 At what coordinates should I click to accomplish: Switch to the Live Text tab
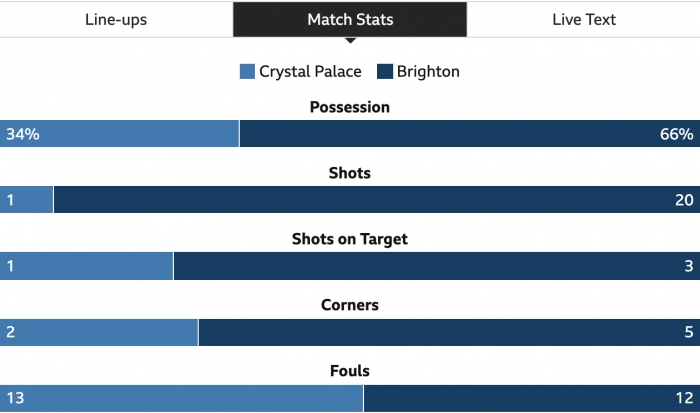[x=583, y=20]
